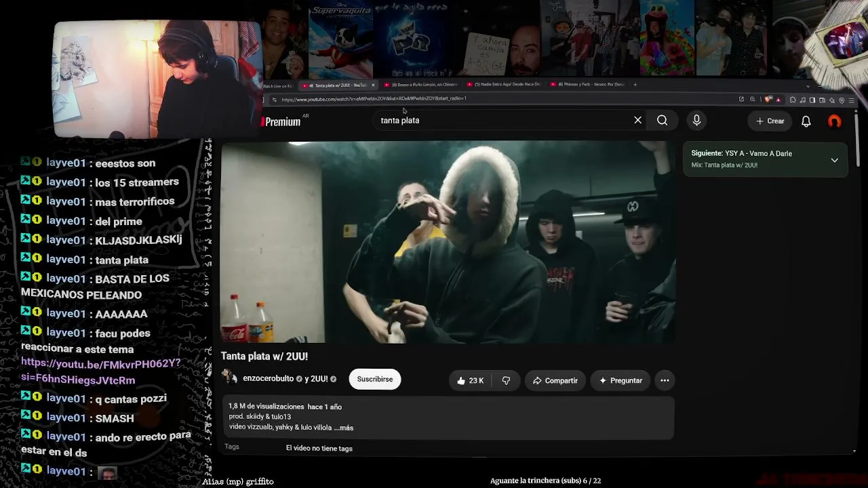
Task: Switch to 'Watch Live on Ki...' tab
Action: [x=278, y=85]
